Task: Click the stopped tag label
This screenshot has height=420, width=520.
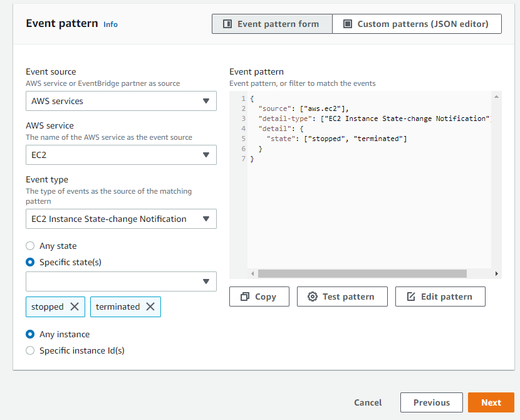Action: [48, 307]
